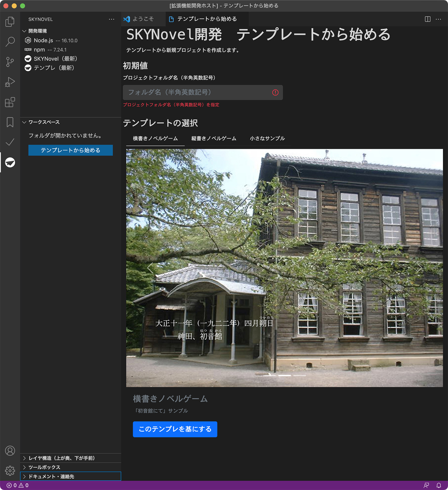The image size is (448, 490).
Task: Collapse the ワークスペース section
Action: 24,122
